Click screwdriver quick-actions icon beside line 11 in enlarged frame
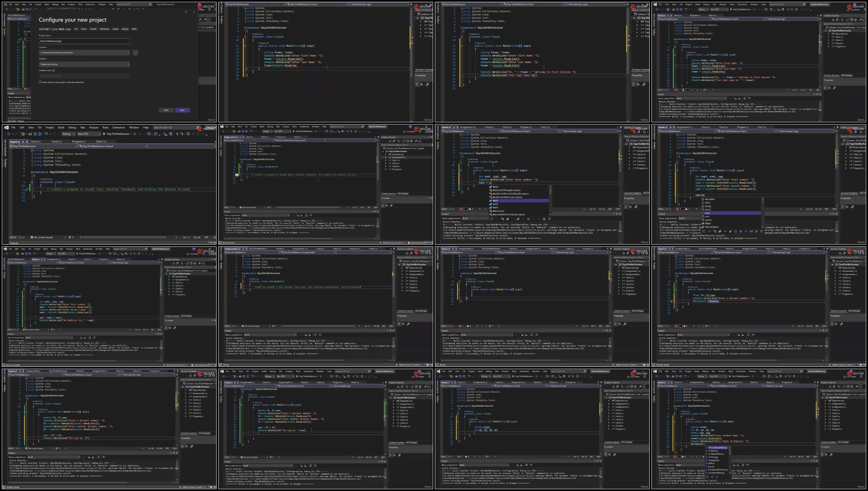Screen dimensions: 868x491 (x=27, y=190)
